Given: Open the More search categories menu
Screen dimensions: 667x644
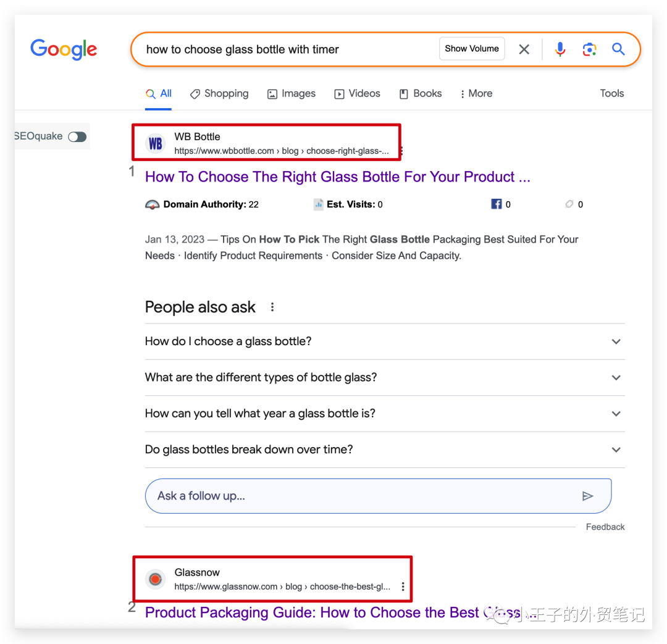Looking at the screenshot, I should click(476, 94).
